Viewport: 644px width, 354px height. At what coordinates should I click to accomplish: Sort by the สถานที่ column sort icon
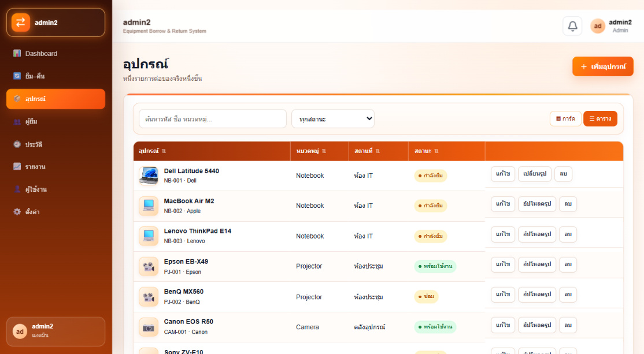pyautogui.click(x=378, y=151)
